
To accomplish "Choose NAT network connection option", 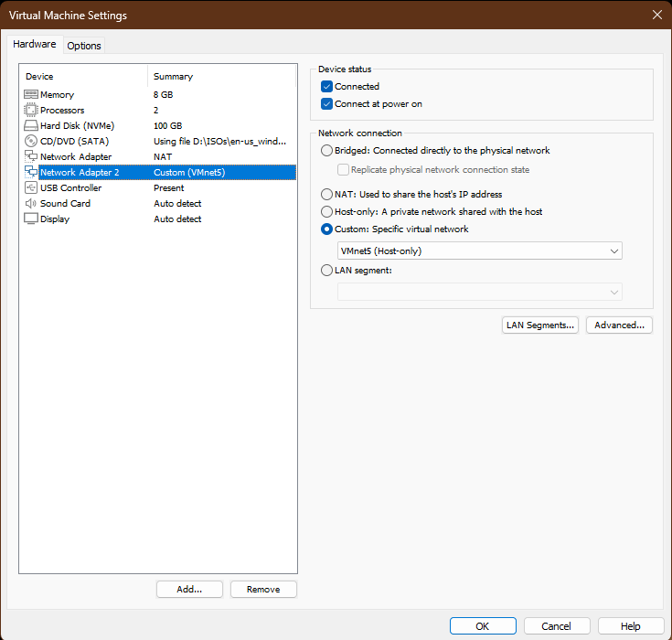I will pos(327,195).
